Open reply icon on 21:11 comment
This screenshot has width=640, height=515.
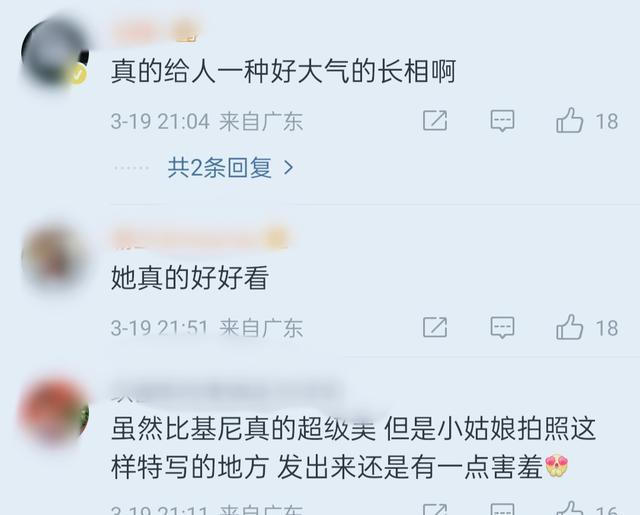(502, 509)
